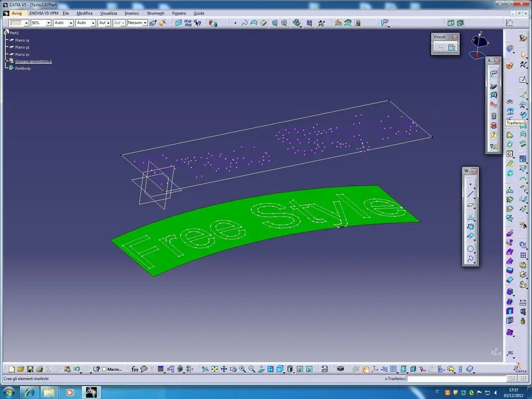Open the media player taskbar icon

click(x=70, y=393)
